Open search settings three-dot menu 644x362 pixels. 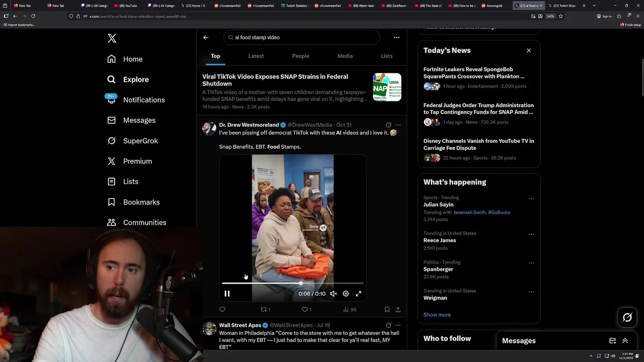396,37
